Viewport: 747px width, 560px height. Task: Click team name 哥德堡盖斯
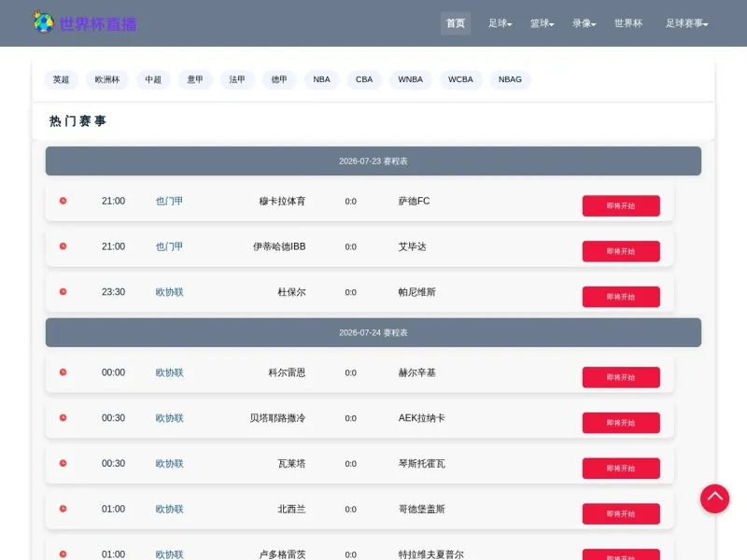(x=422, y=509)
